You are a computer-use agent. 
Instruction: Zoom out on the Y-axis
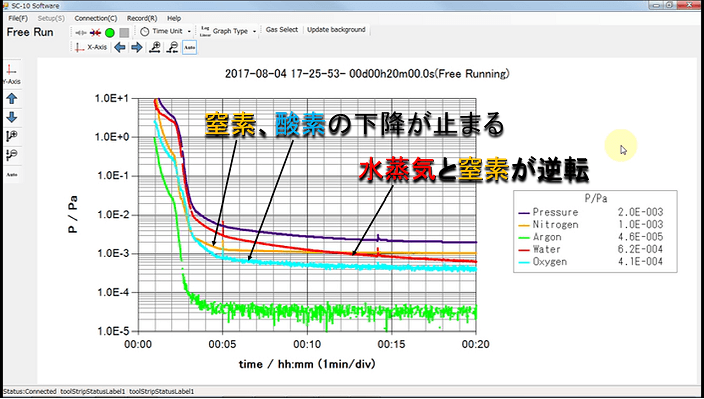pos(12,155)
